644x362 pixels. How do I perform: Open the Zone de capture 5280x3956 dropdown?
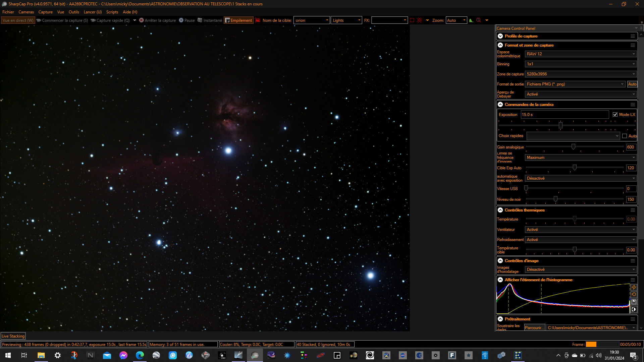tap(580, 74)
